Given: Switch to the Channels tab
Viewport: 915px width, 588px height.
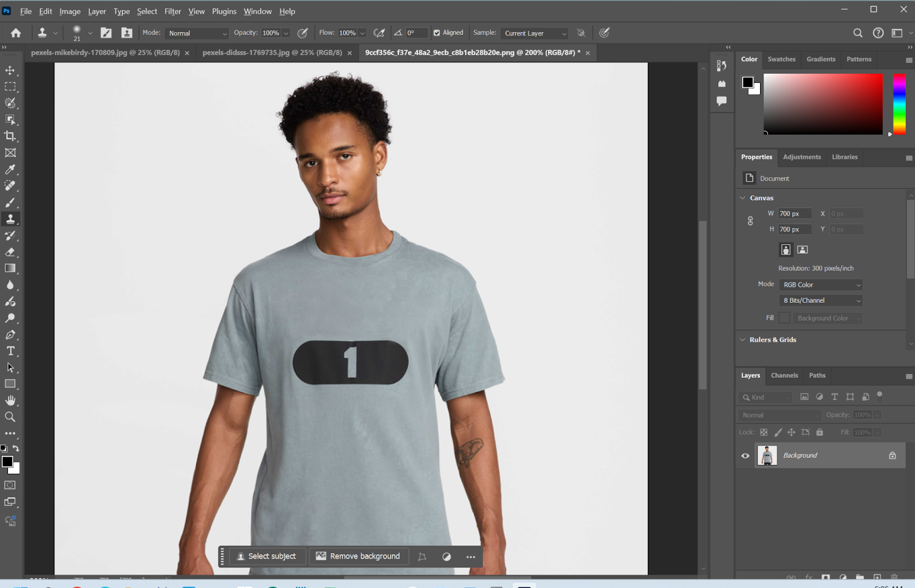Looking at the screenshot, I should [x=784, y=375].
